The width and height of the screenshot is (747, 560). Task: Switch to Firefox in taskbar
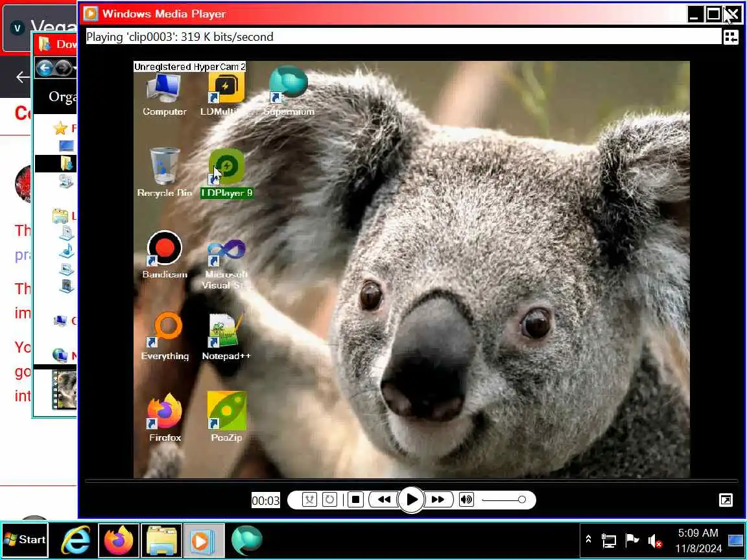pos(118,540)
